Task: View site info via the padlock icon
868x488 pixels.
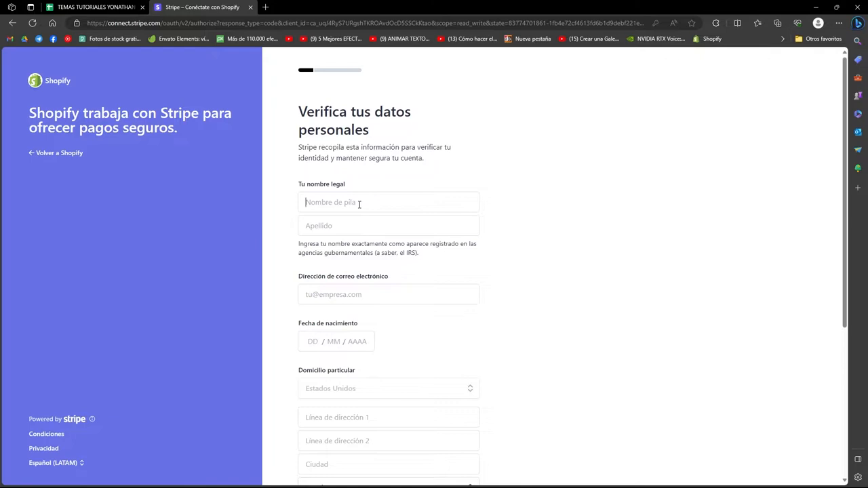Action: [x=77, y=23]
